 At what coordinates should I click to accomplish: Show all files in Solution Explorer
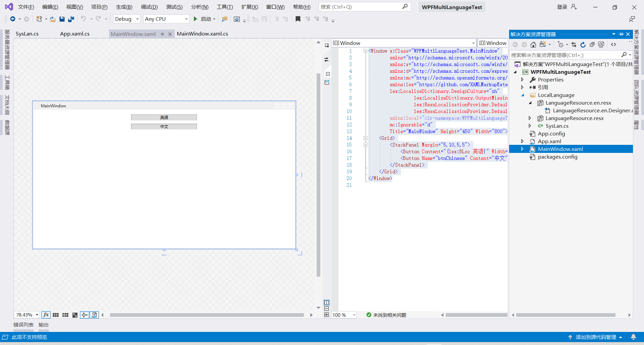pos(601,45)
